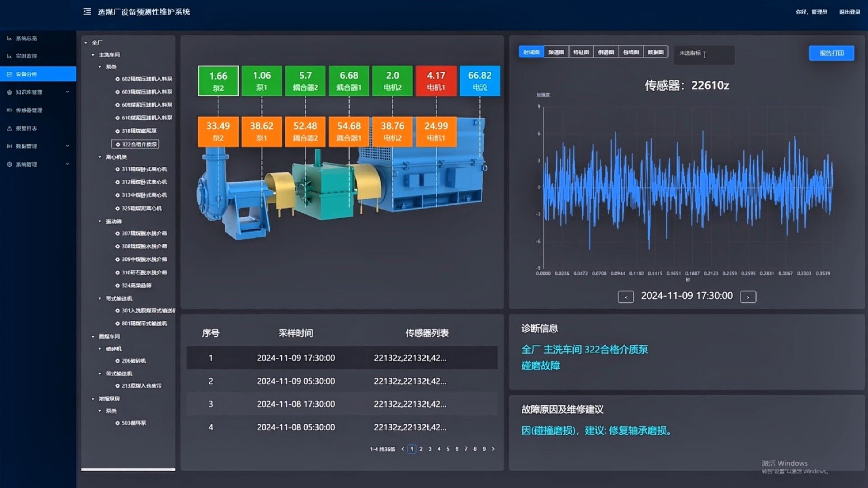Collapse the 离心机类 tree node
This screenshot has width=868, height=488.
100,157
